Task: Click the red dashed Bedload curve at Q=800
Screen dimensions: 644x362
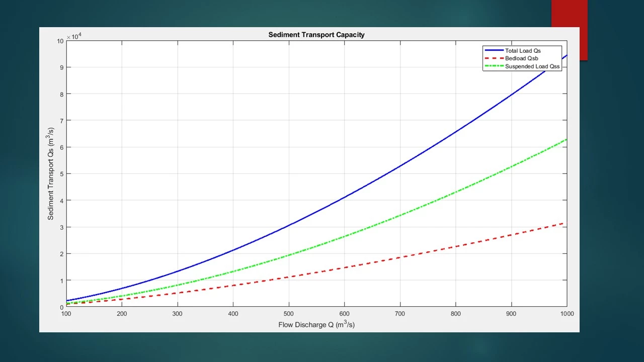Action: 455,246
